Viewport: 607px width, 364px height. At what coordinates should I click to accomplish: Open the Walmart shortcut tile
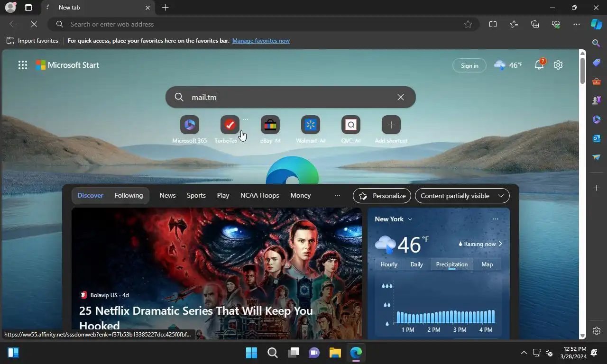coord(311,129)
